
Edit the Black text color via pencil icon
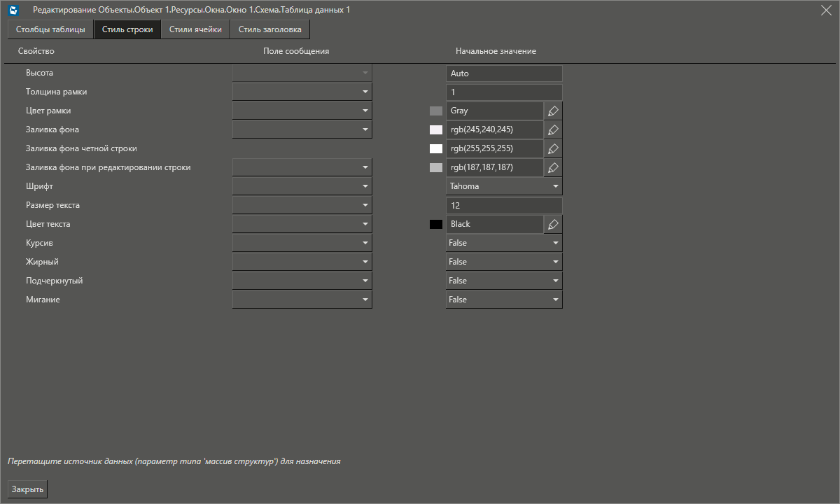(553, 223)
